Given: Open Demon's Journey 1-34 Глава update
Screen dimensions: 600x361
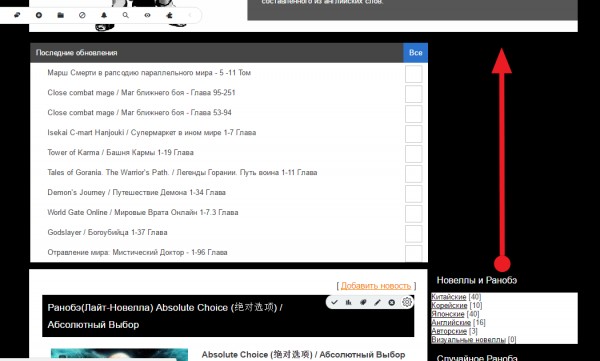Looking at the screenshot, I should tap(137, 193).
